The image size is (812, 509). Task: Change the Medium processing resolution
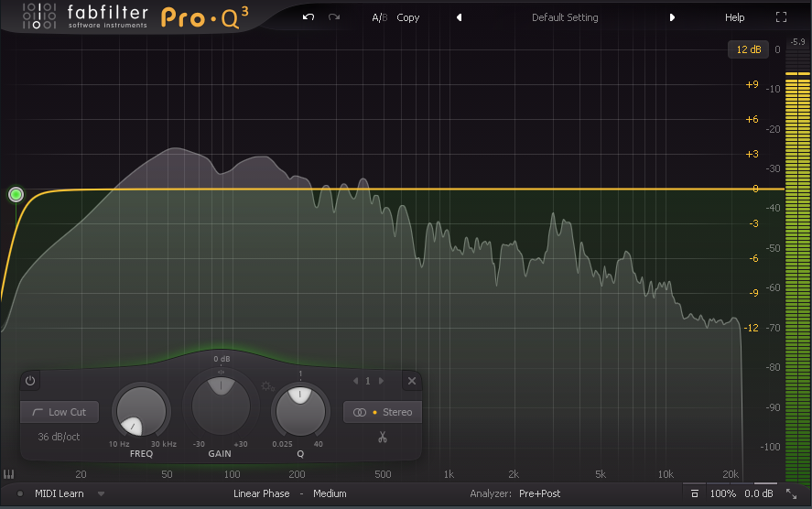click(330, 493)
